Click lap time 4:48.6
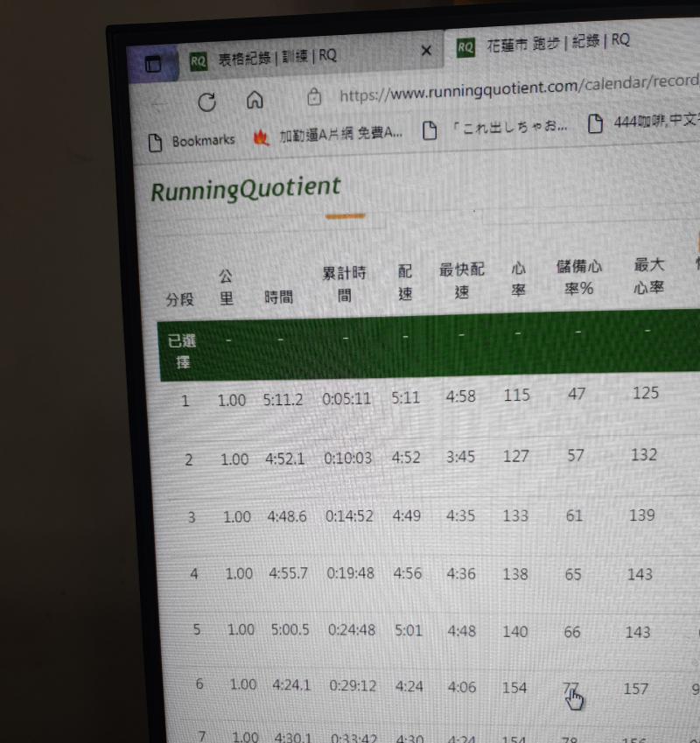The width and height of the screenshot is (700, 743). tap(286, 516)
